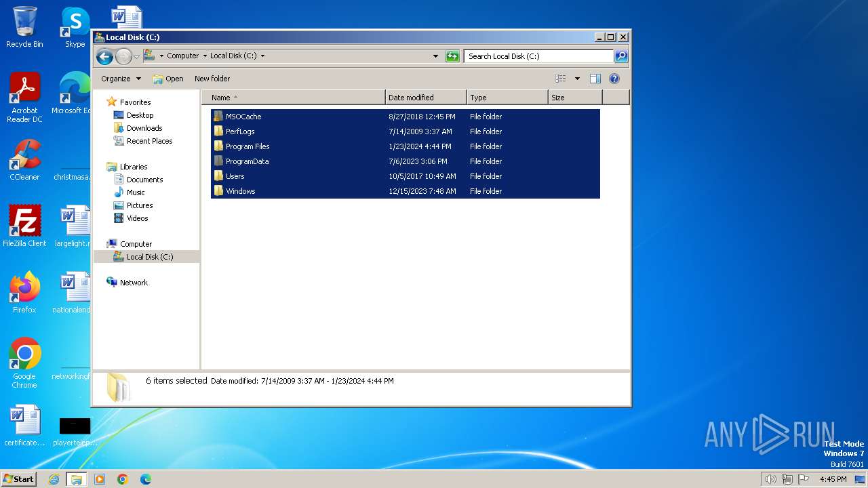Sort by the Size column
Image resolution: width=868 pixels, height=488 pixels.
click(575, 98)
